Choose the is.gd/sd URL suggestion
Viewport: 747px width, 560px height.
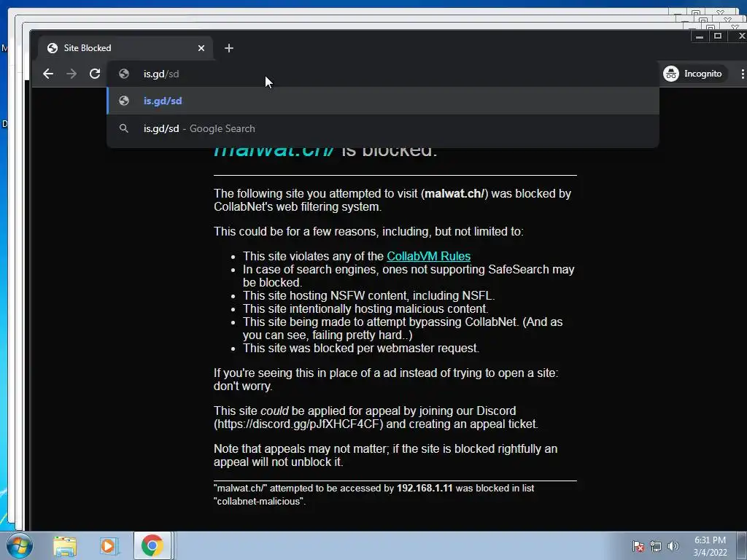point(383,101)
